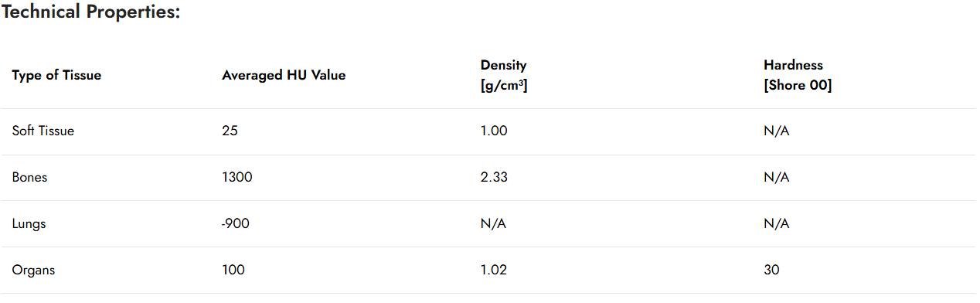Click the Soft Tissue hardness N/A cell
The width and height of the screenshot is (980, 303).
click(776, 131)
